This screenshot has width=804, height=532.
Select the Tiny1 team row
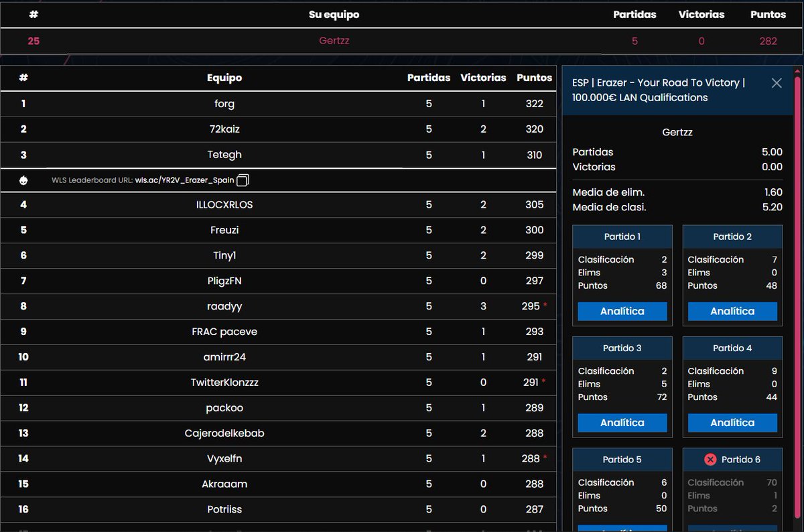278,255
